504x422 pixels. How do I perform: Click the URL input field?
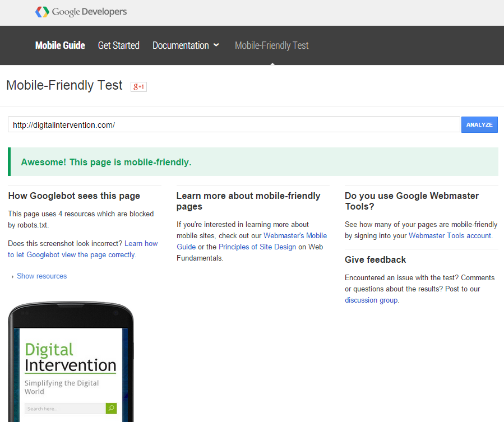click(234, 125)
